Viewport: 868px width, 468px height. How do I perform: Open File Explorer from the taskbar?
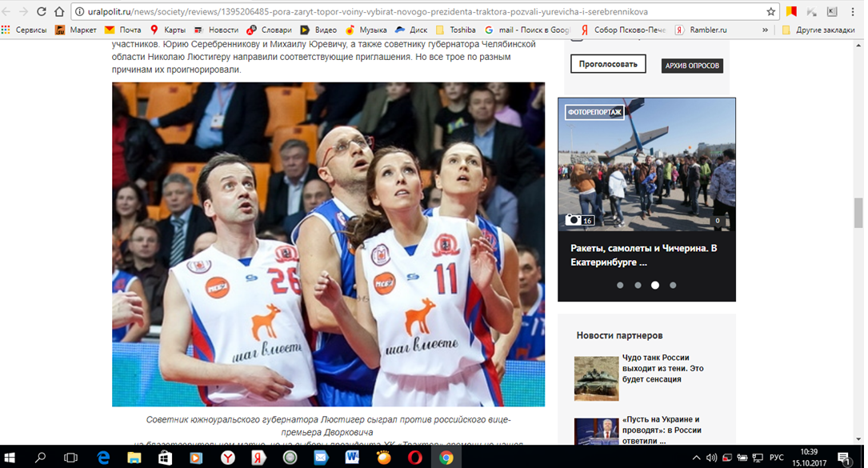pyautogui.click(x=134, y=458)
